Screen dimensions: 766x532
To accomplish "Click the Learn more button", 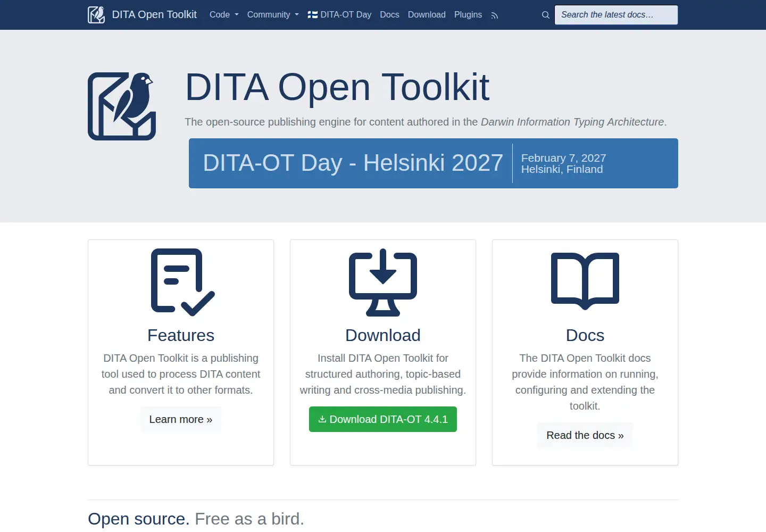I will pos(181,419).
